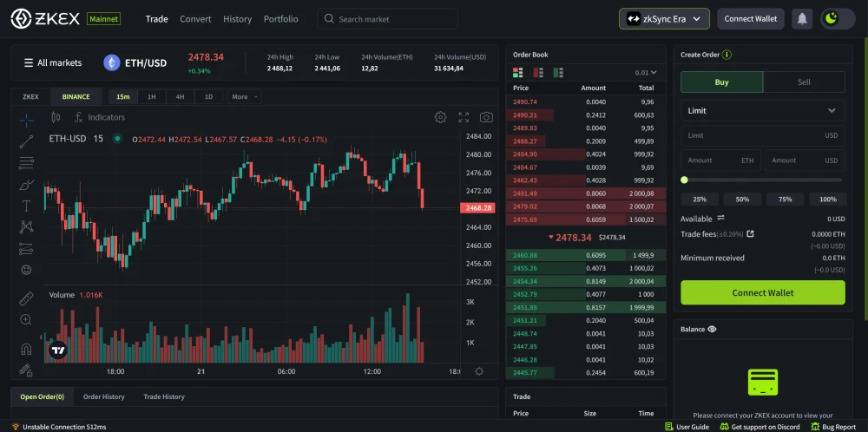Open Create Order info tooltip
This screenshot has height=432, width=868.
click(x=727, y=55)
